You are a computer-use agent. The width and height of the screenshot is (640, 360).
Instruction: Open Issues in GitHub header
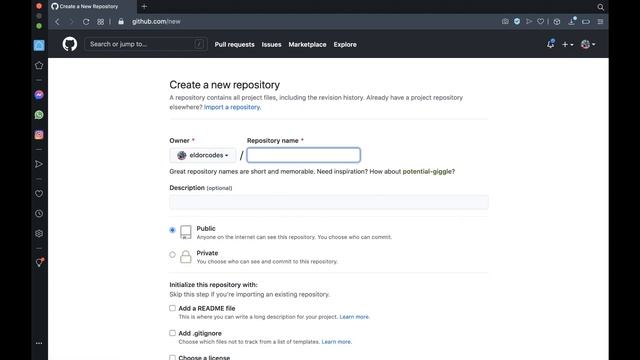pyautogui.click(x=271, y=44)
